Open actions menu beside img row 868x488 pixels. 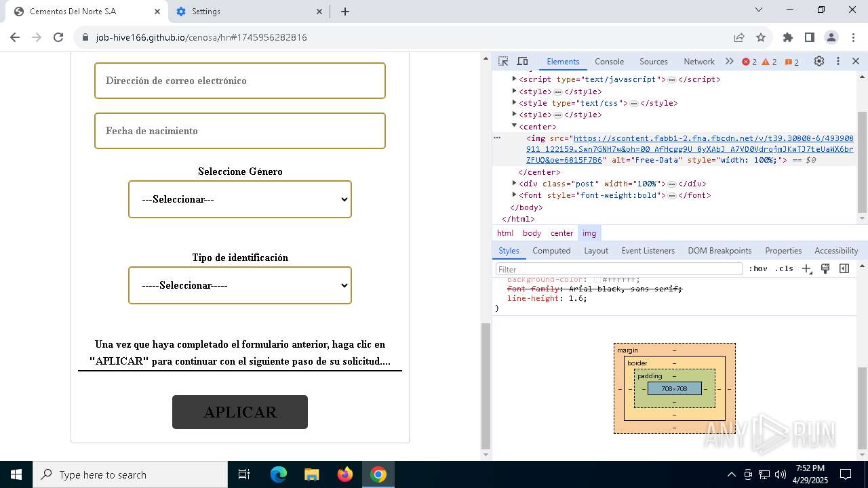click(x=497, y=138)
